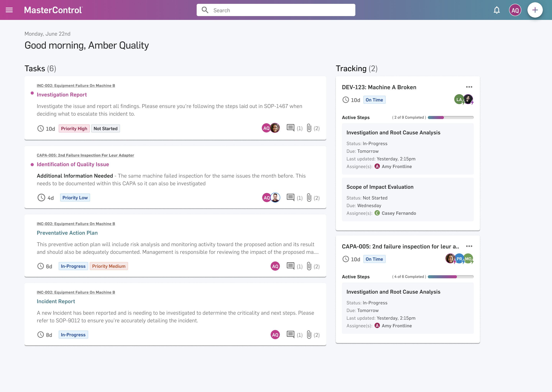Viewport: 552px width, 392px height.
Task: Click Casey Fernando's assignee avatar
Action: (377, 213)
